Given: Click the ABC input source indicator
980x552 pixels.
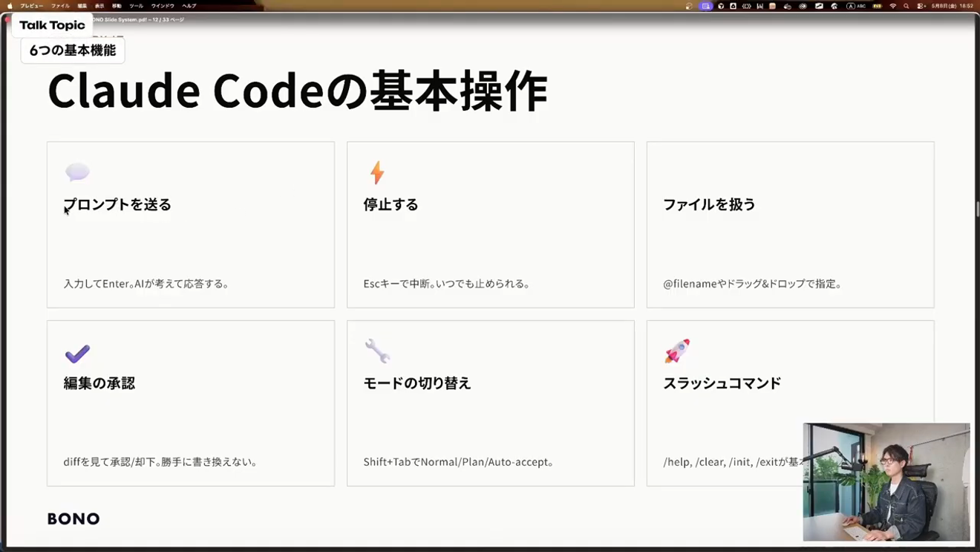Looking at the screenshot, I should pos(856,6).
